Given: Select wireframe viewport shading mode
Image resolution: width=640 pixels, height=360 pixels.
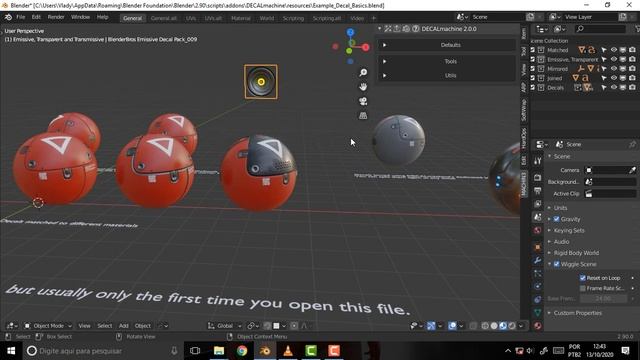Looking at the screenshot, I should pos(485,326).
